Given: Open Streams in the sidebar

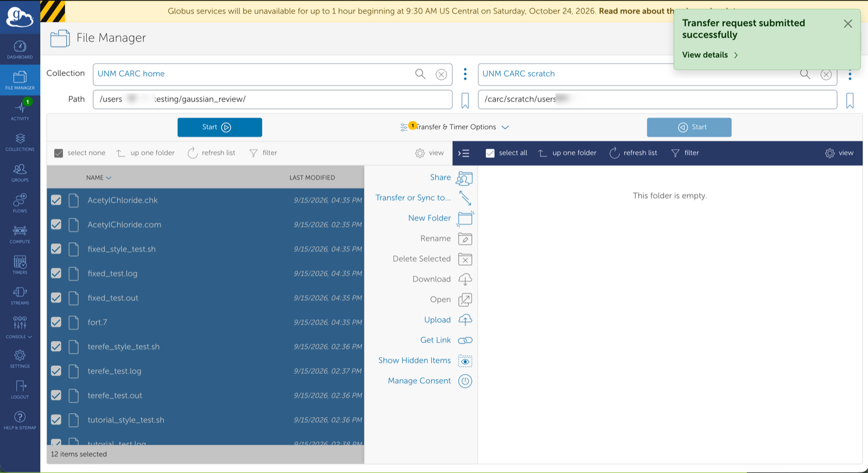Looking at the screenshot, I should tap(20, 295).
